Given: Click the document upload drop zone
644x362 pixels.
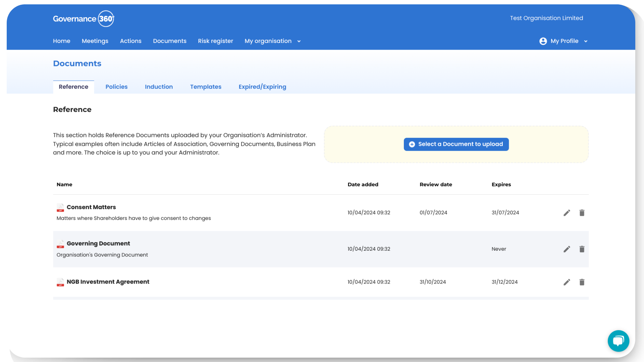Looking at the screenshot, I should [456, 144].
